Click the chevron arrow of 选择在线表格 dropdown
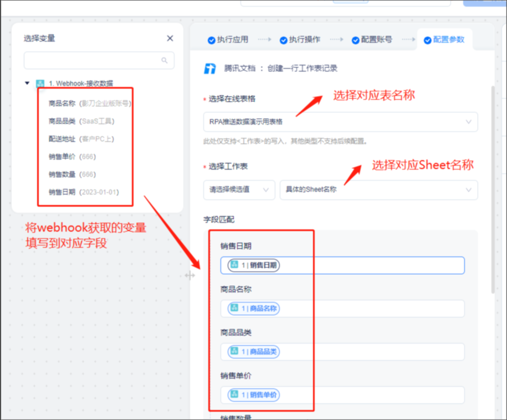This screenshot has width=507, height=420. pyautogui.click(x=468, y=122)
